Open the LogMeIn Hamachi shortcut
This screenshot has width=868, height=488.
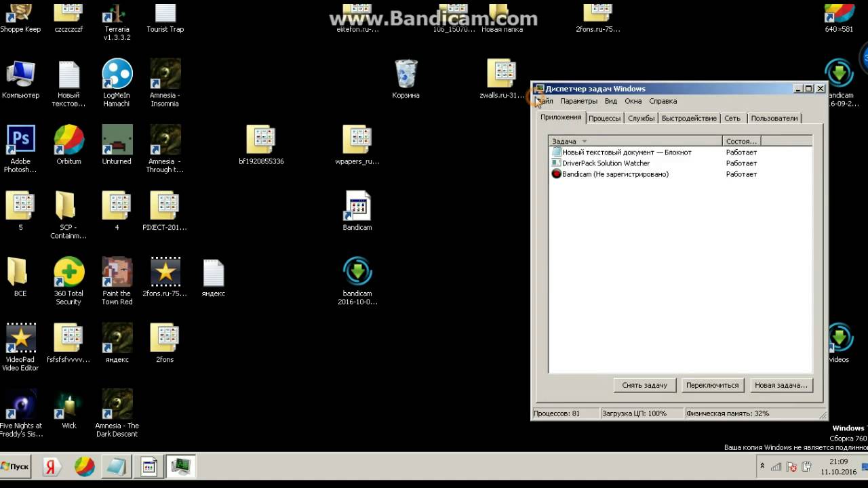[x=117, y=83]
